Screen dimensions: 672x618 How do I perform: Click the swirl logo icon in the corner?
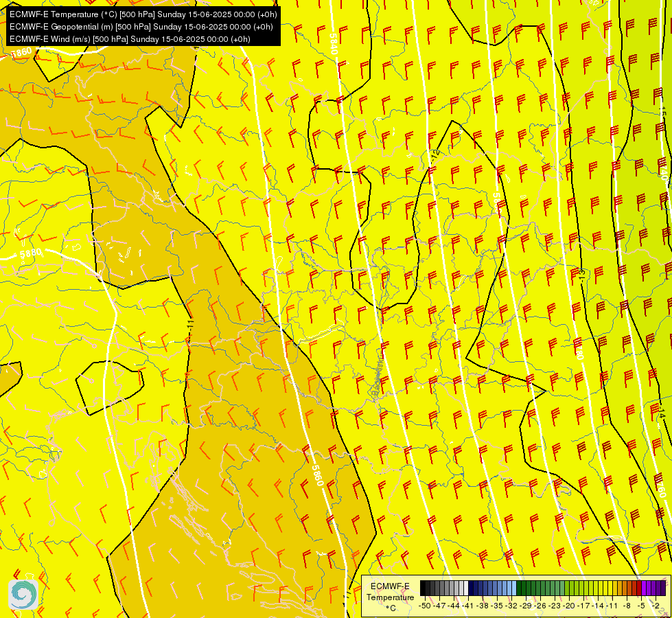(23, 594)
